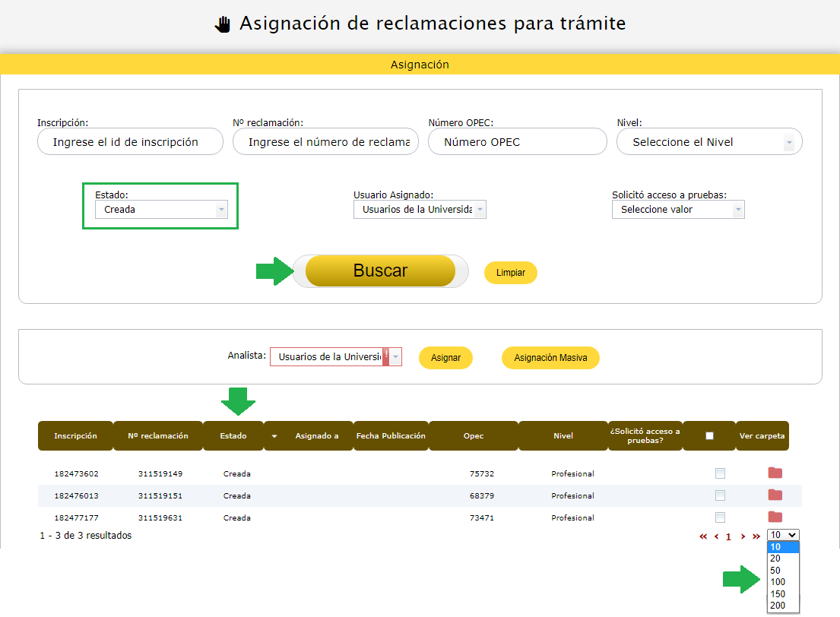
Task: Jump to the last results page
Action: (x=756, y=536)
